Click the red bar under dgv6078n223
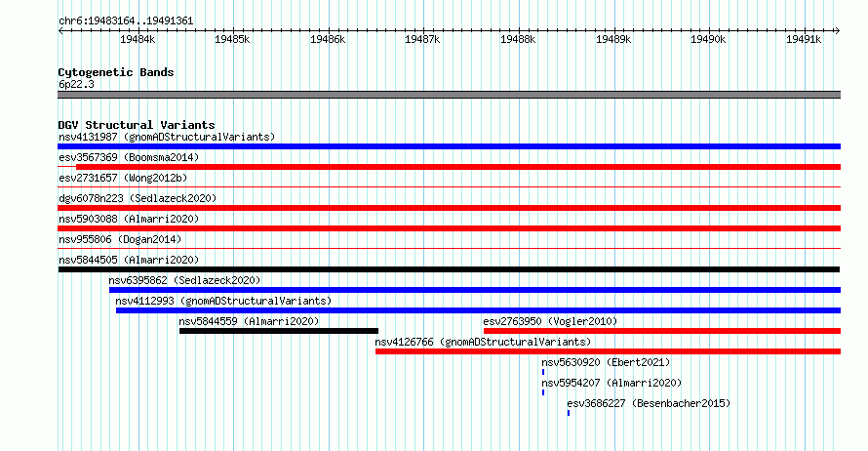 pos(449,208)
